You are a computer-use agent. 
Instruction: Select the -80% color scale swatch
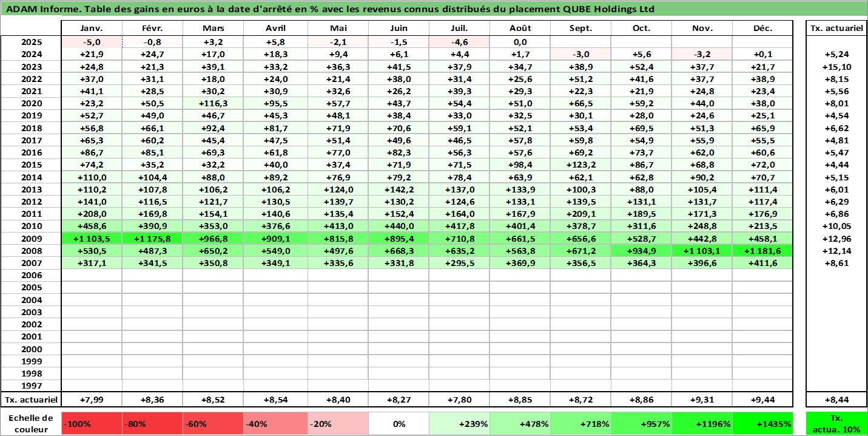click(x=153, y=423)
